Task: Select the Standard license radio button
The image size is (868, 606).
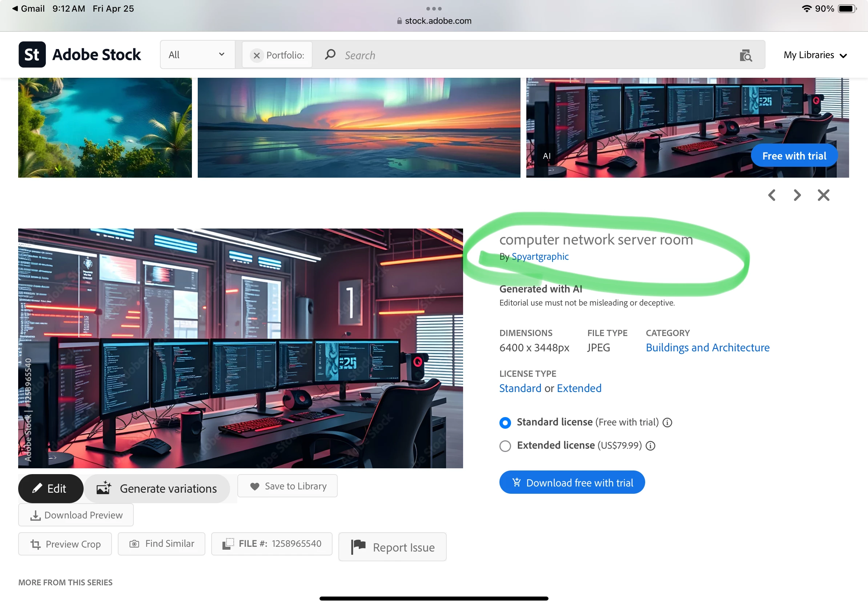Action: click(x=505, y=423)
